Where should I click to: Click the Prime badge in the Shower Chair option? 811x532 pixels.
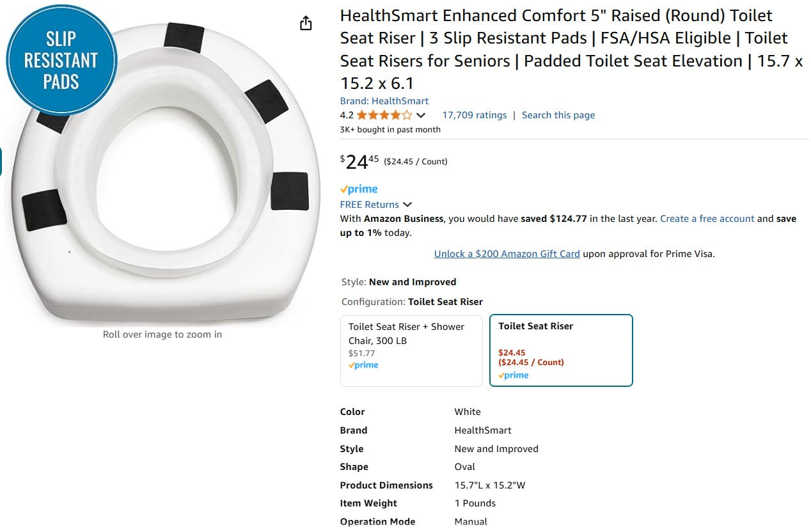click(x=363, y=364)
